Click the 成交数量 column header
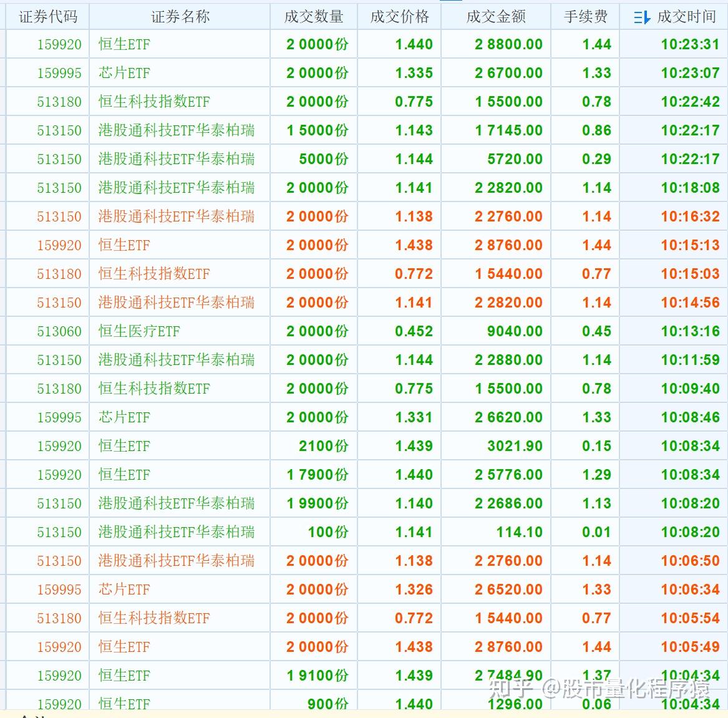 (x=314, y=17)
